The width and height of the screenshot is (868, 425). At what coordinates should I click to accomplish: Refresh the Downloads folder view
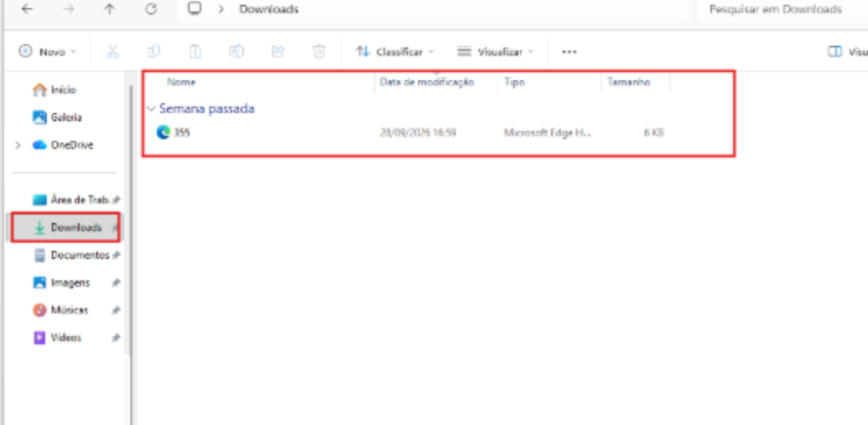(151, 9)
